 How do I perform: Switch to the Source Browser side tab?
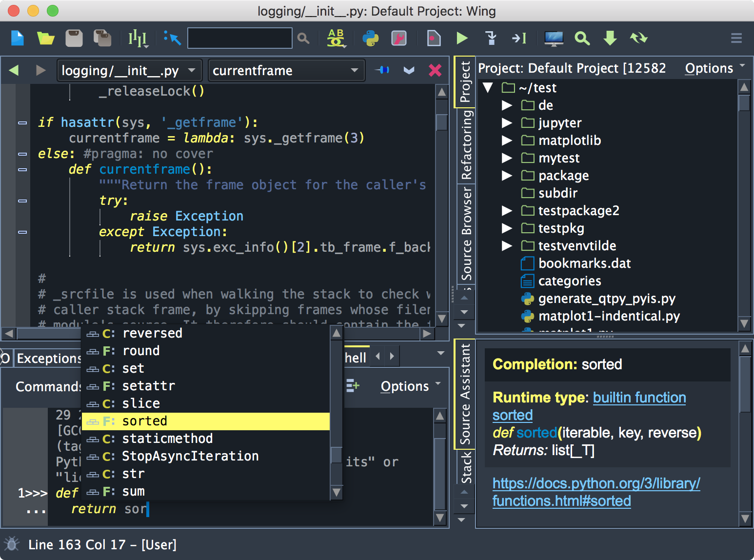tap(466, 233)
